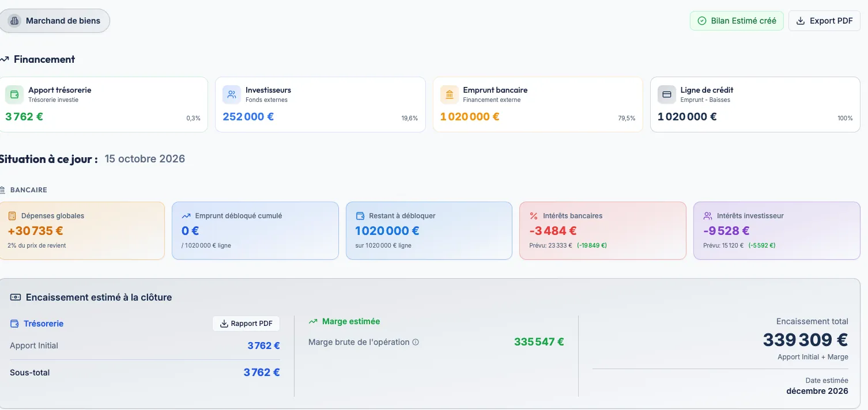Click the Dépenses globales calculator icon

pos(12,216)
